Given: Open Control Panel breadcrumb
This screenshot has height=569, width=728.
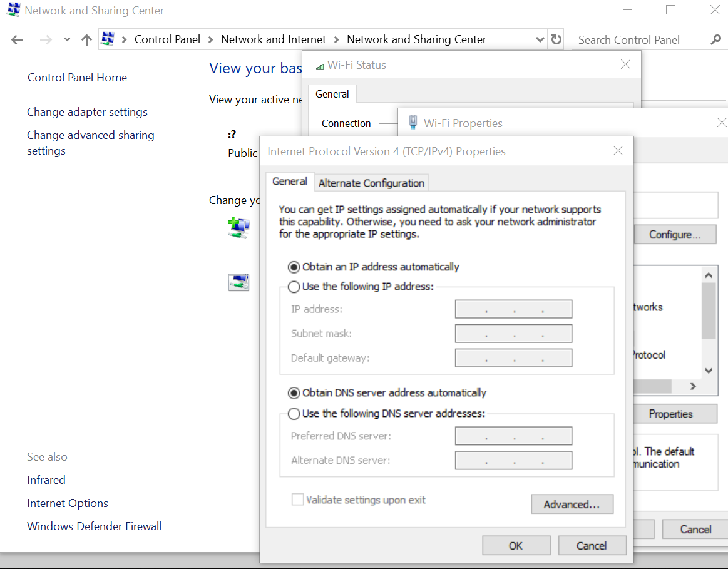Looking at the screenshot, I should [x=167, y=39].
